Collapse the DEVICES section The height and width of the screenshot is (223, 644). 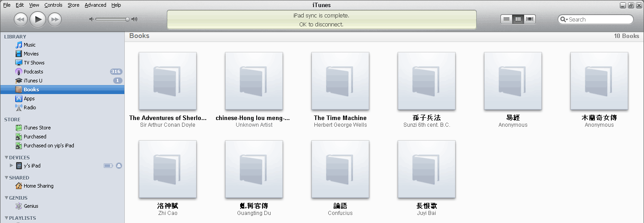tap(6, 158)
